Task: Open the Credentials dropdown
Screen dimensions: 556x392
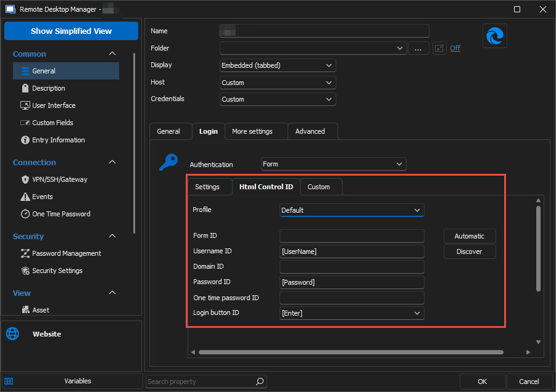Action: [x=278, y=99]
